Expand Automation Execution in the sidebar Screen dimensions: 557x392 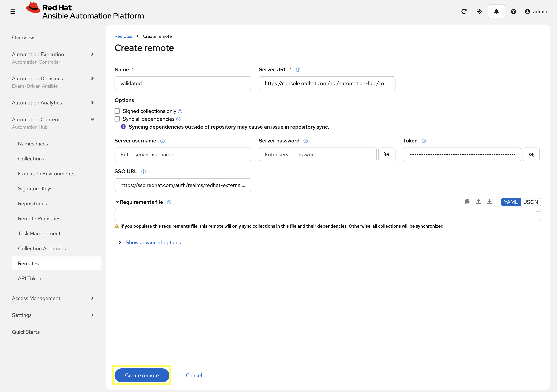(x=92, y=54)
